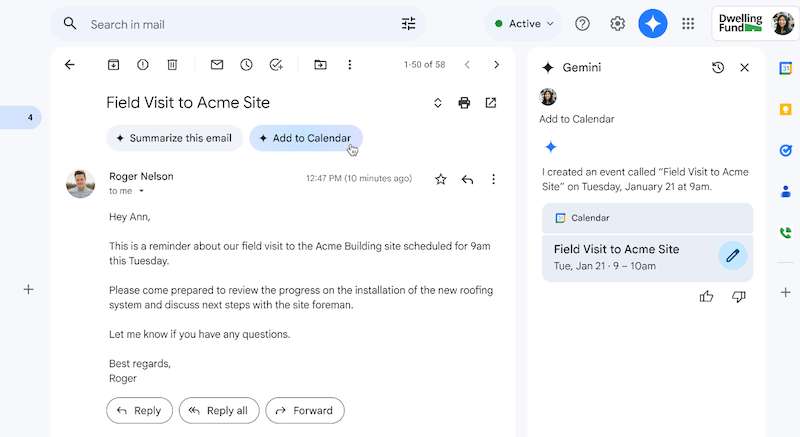Open the Move to folder icon
This screenshot has width=800, height=437.
[320, 65]
